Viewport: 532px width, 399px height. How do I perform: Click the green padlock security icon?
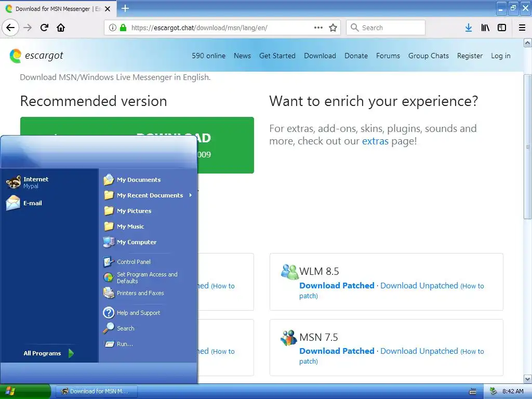[123, 28]
